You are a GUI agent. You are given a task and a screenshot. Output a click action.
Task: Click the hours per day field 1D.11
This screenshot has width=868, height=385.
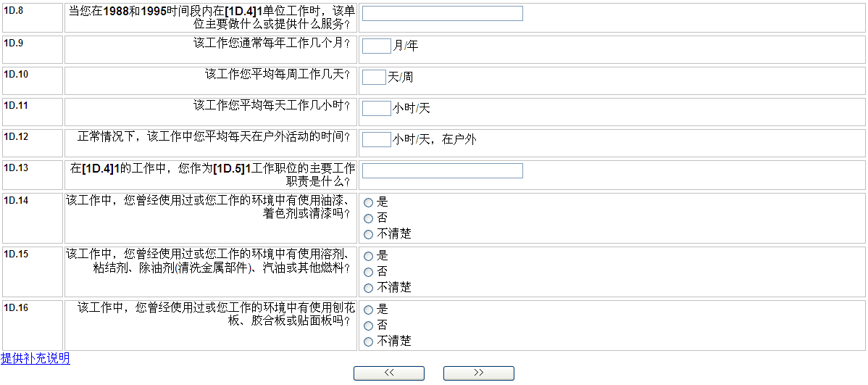pos(376,108)
